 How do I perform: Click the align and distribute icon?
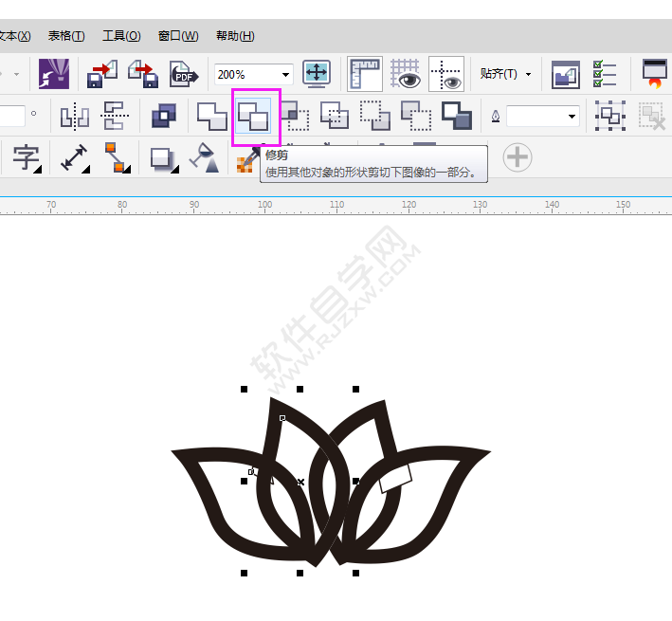[115, 116]
